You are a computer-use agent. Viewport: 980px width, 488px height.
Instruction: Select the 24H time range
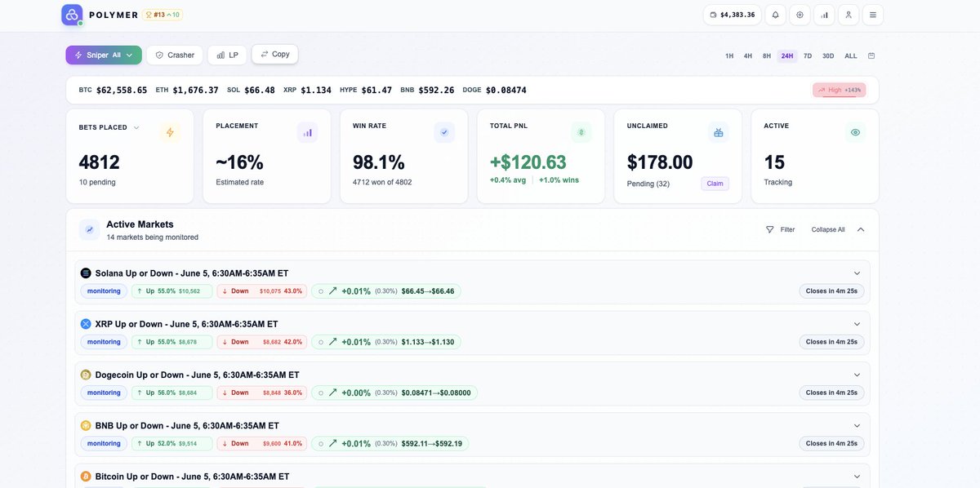click(x=787, y=55)
